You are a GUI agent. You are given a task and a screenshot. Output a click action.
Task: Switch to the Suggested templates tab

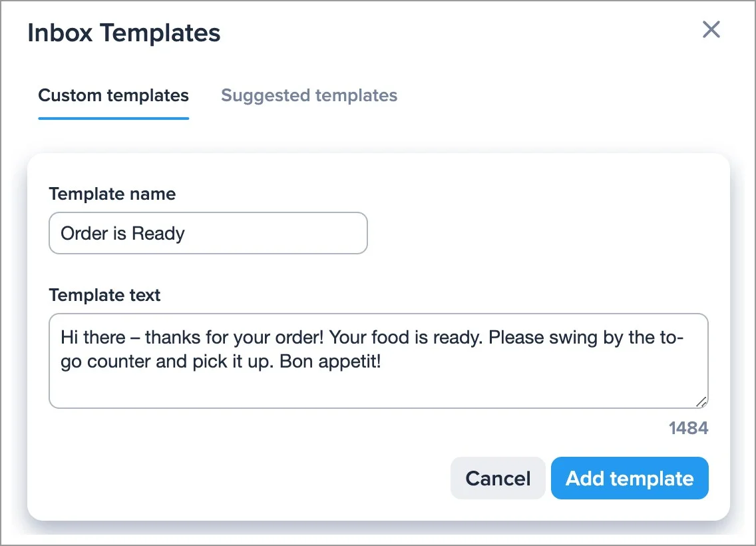309,95
